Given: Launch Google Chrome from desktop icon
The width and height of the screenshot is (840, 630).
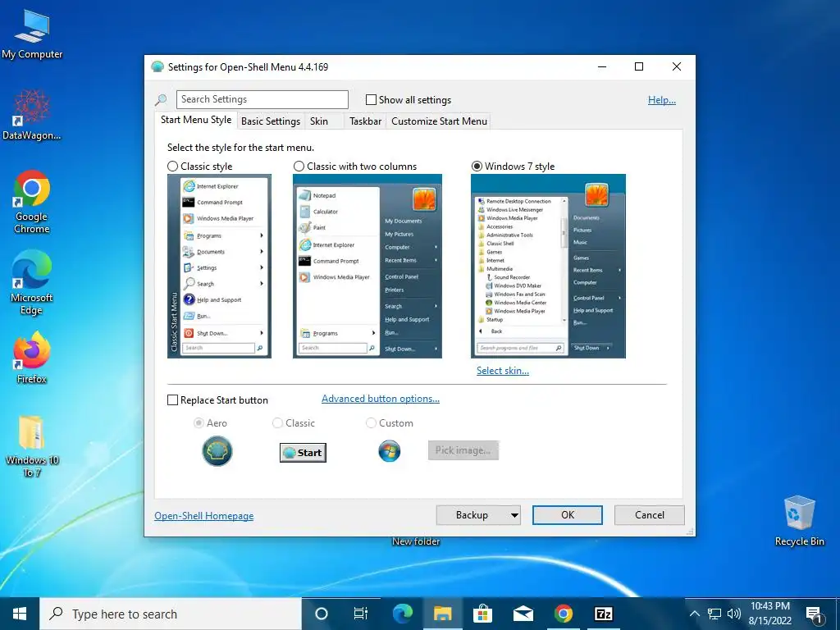Looking at the screenshot, I should 32,202.
